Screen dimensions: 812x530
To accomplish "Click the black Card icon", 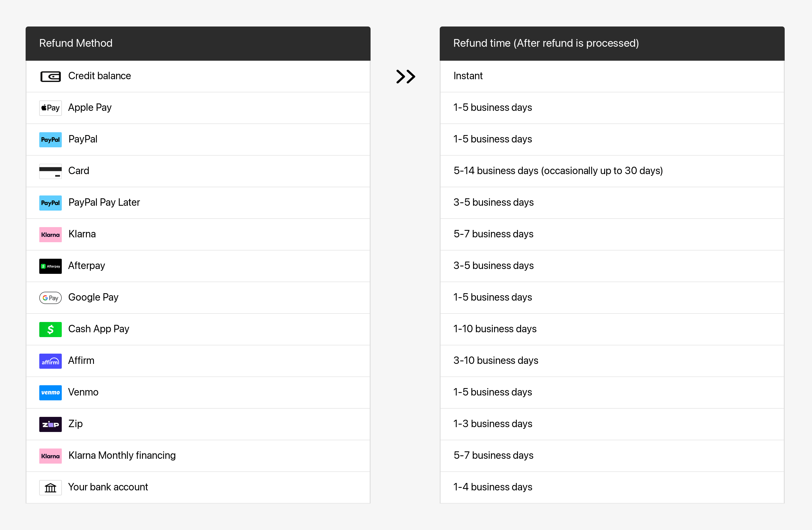I will [50, 171].
